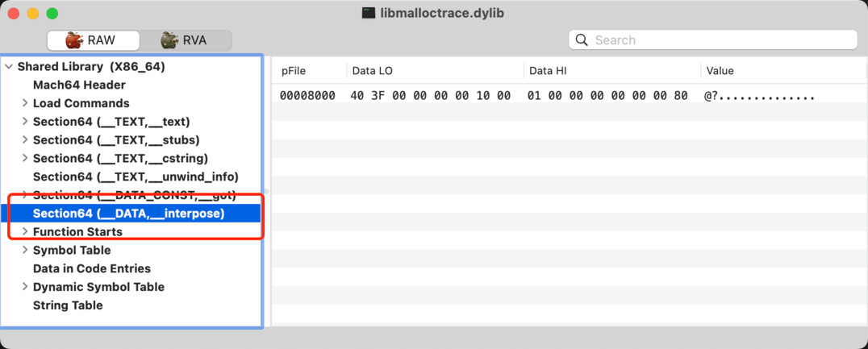This screenshot has height=349, width=868.
Task: Select Section64 (__TEXT,__unwind_info) entry
Action: tap(136, 177)
